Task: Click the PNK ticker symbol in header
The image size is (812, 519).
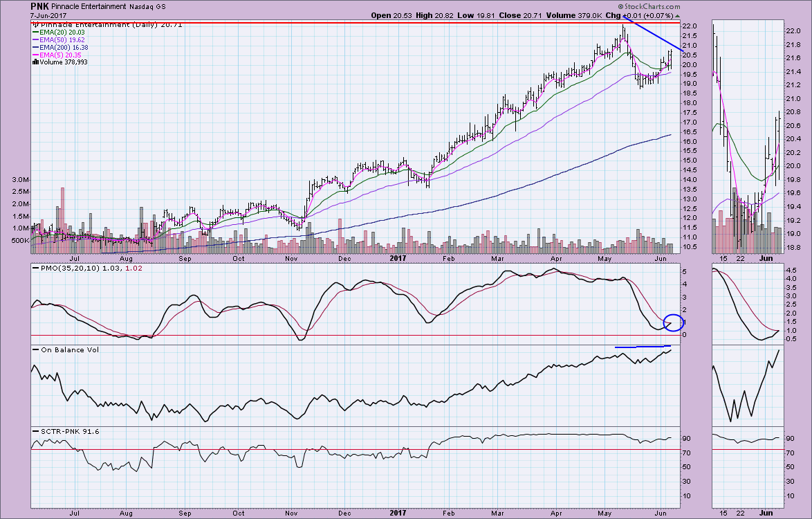Action: coord(39,6)
